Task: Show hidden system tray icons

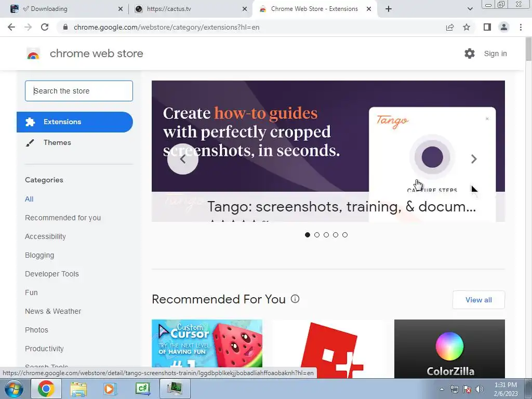Action: (x=442, y=389)
